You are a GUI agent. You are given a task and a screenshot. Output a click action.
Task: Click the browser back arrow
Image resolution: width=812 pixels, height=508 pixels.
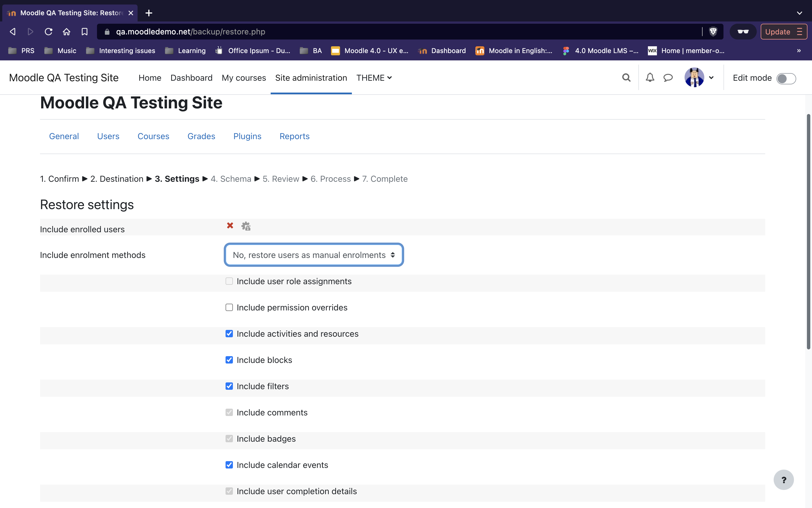tap(13, 32)
